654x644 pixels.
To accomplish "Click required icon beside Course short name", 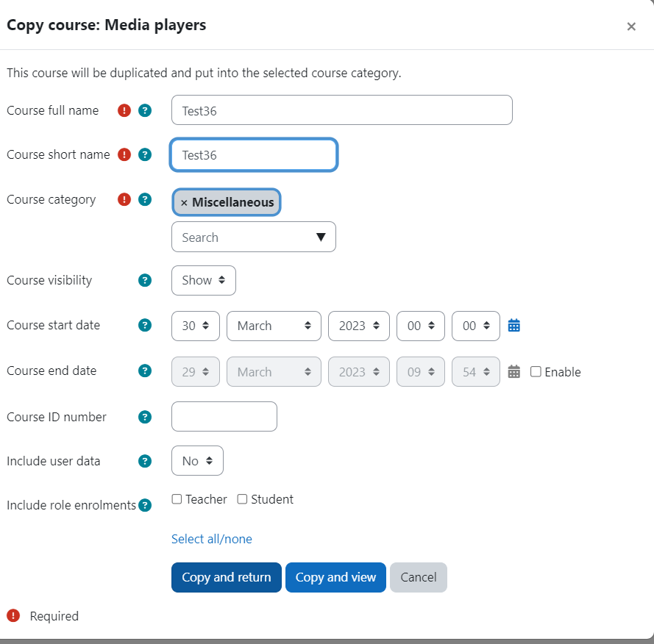I will 124,154.
